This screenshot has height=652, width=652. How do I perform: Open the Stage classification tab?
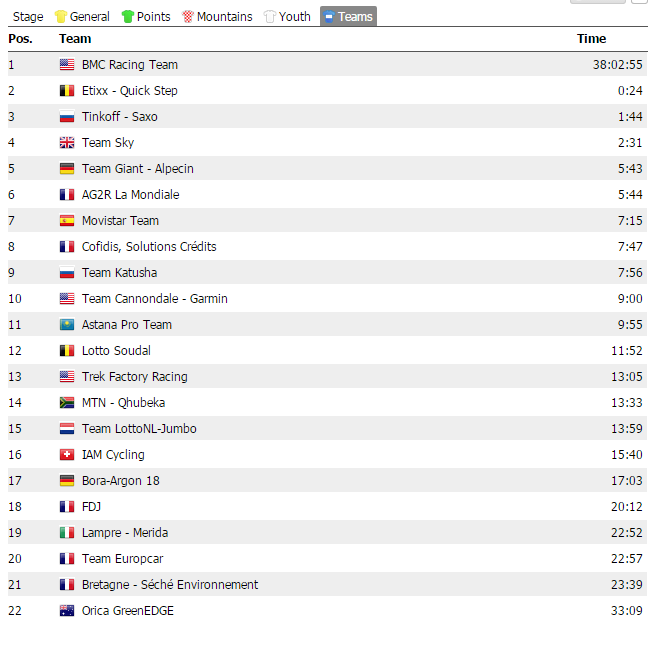pyautogui.click(x=28, y=17)
